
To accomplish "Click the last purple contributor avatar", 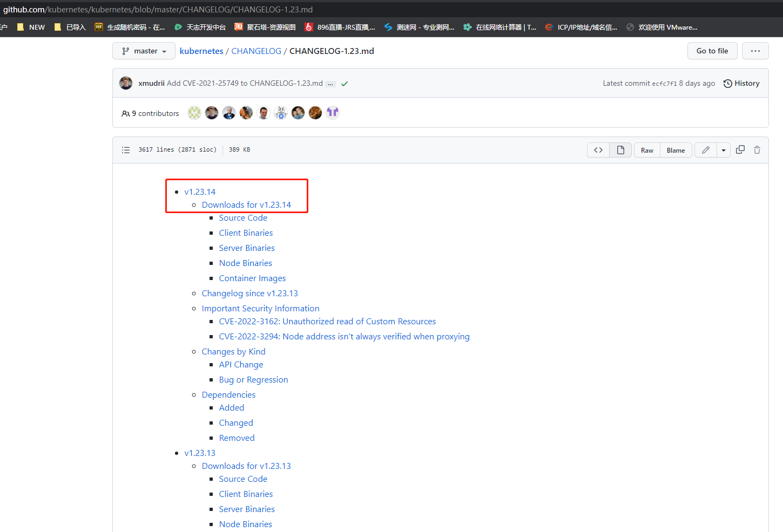I will coord(333,112).
